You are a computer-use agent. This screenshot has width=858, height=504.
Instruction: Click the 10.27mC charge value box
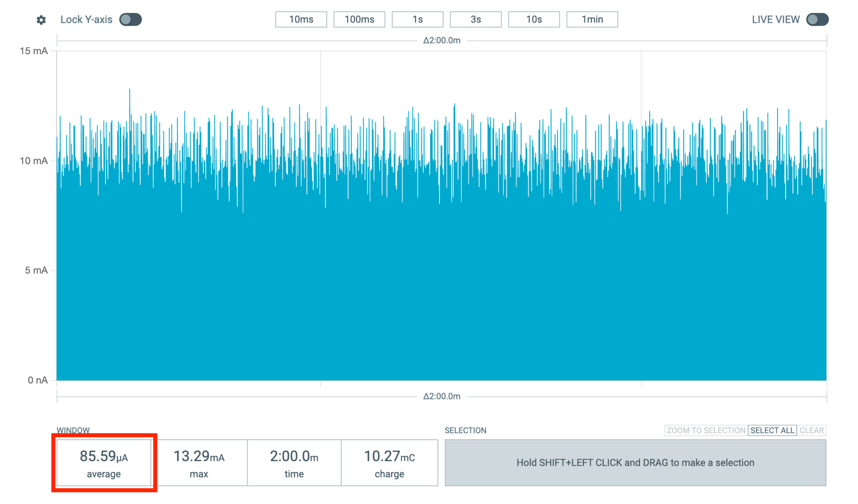389,463
